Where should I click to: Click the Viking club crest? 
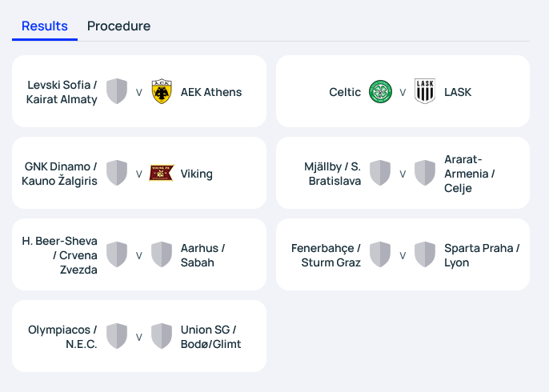point(162,173)
